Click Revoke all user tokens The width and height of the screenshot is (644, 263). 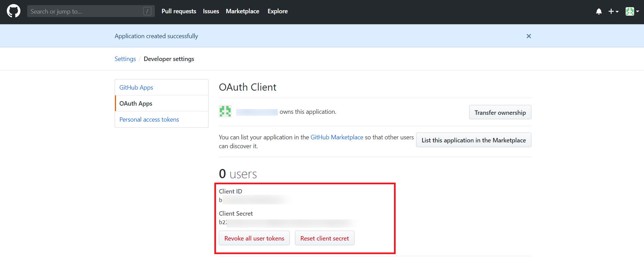(x=254, y=238)
